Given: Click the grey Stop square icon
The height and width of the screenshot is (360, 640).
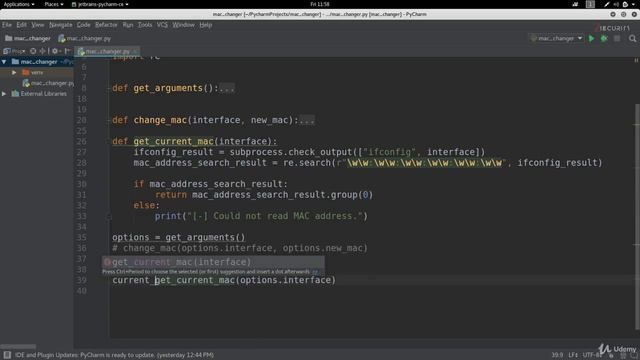Looking at the screenshot, I should tap(617, 38).
